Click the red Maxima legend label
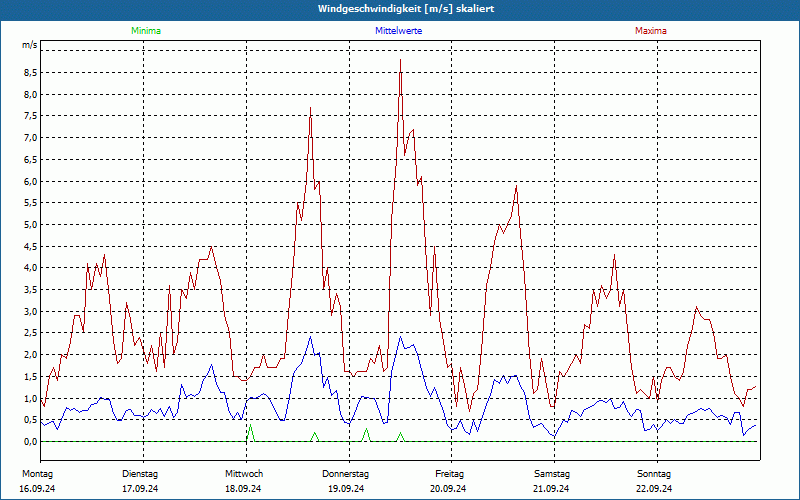Screen dimensions: 800x500 651,31
